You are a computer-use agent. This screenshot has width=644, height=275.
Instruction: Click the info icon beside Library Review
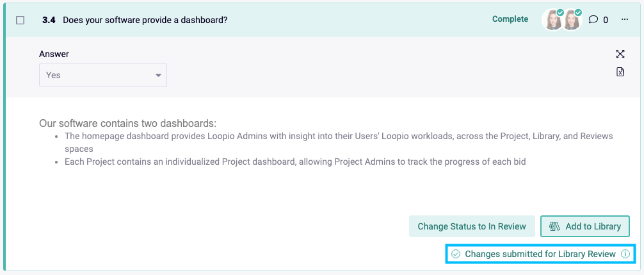(x=625, y=254)
